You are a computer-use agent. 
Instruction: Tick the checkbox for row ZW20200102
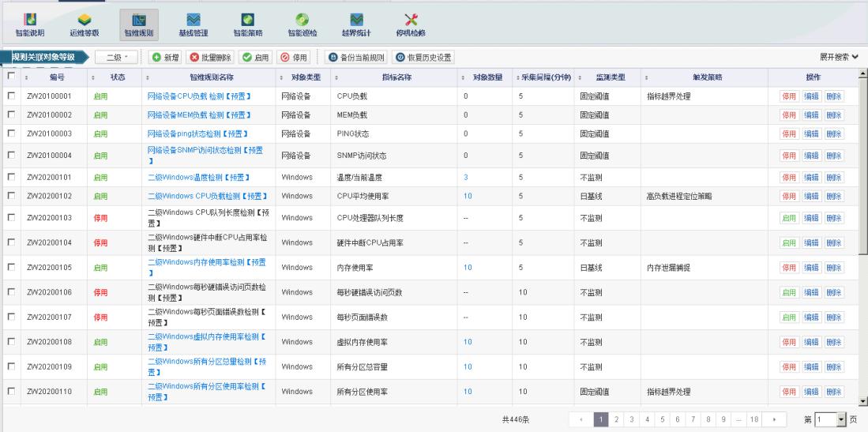coord(11,196)
